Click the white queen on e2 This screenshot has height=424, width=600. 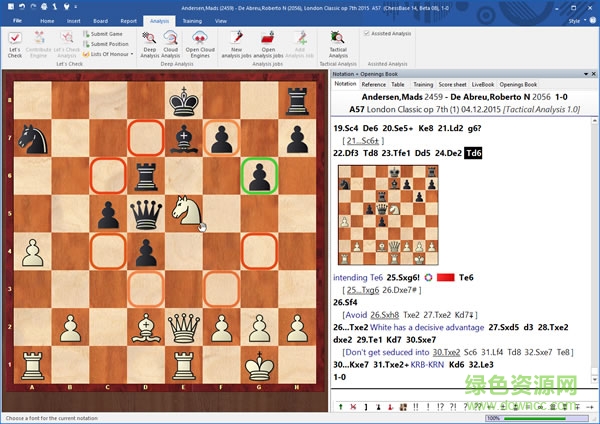point(184,328)
